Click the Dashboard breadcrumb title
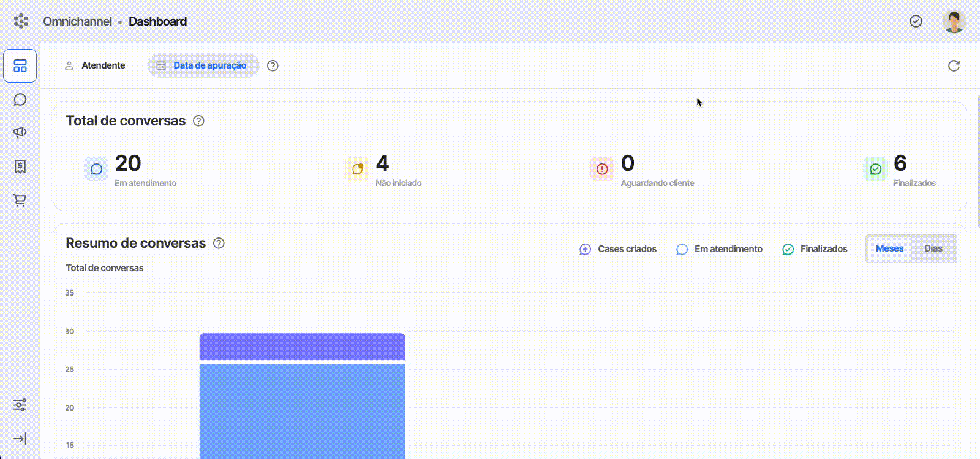This screenshot has height=459, width=980. tap(157, 21)
